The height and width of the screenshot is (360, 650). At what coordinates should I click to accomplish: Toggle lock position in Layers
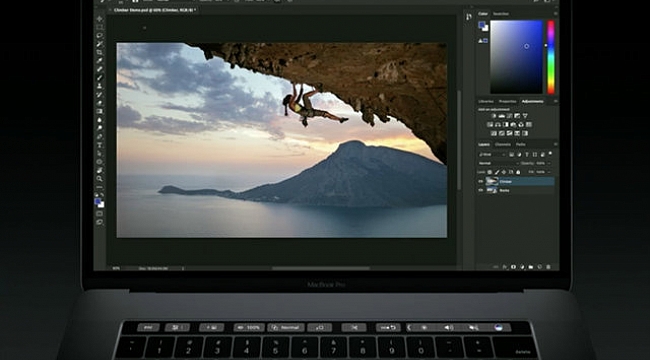(x=504, y=172)
